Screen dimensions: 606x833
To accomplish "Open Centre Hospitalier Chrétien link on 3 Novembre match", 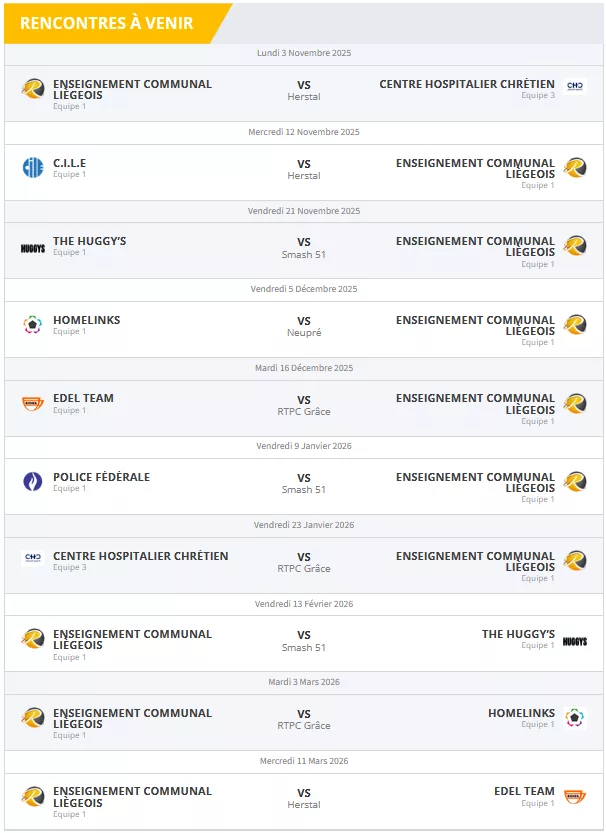I will point(466,84).
